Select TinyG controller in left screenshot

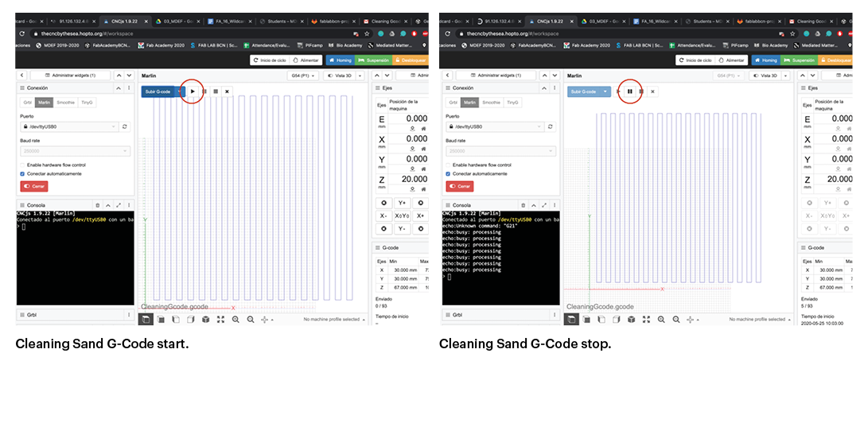coord(88,103)
